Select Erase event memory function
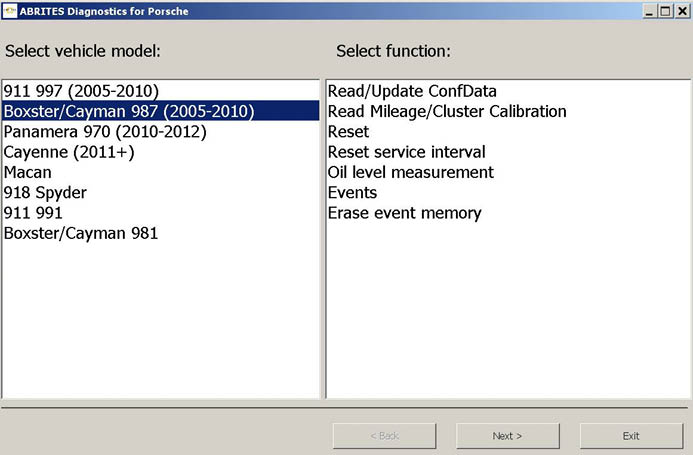The image size is (693, 455). click(404, 213)
